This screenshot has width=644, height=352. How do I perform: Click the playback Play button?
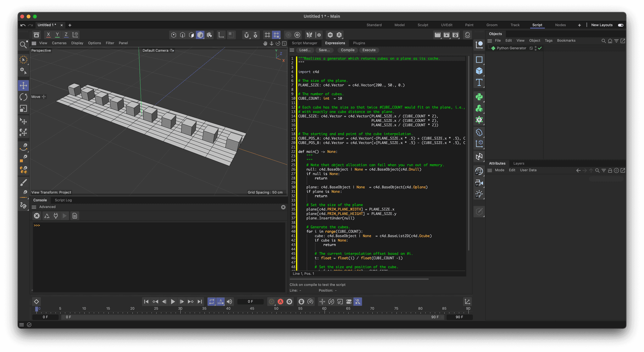[x=173, y=301]
